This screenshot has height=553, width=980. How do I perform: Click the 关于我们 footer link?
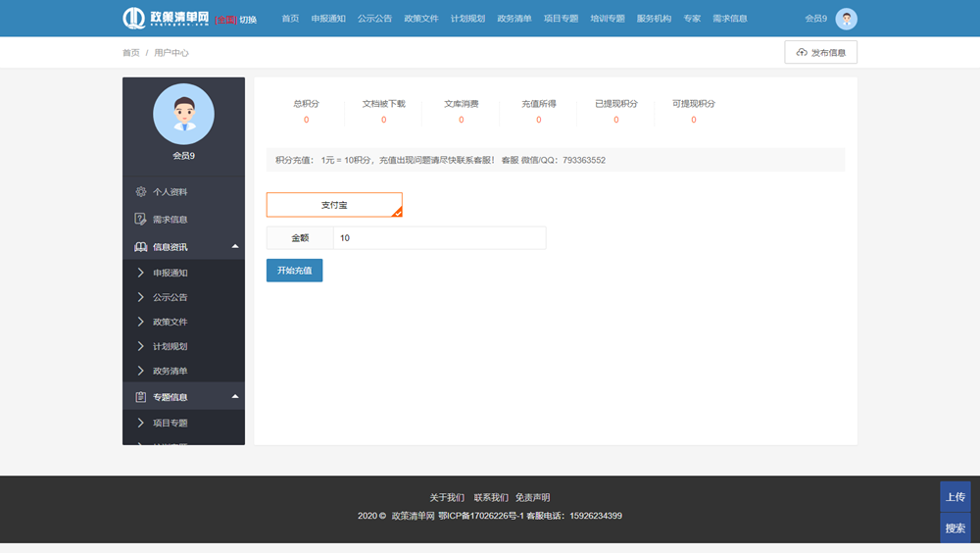(x=447, y=497)
